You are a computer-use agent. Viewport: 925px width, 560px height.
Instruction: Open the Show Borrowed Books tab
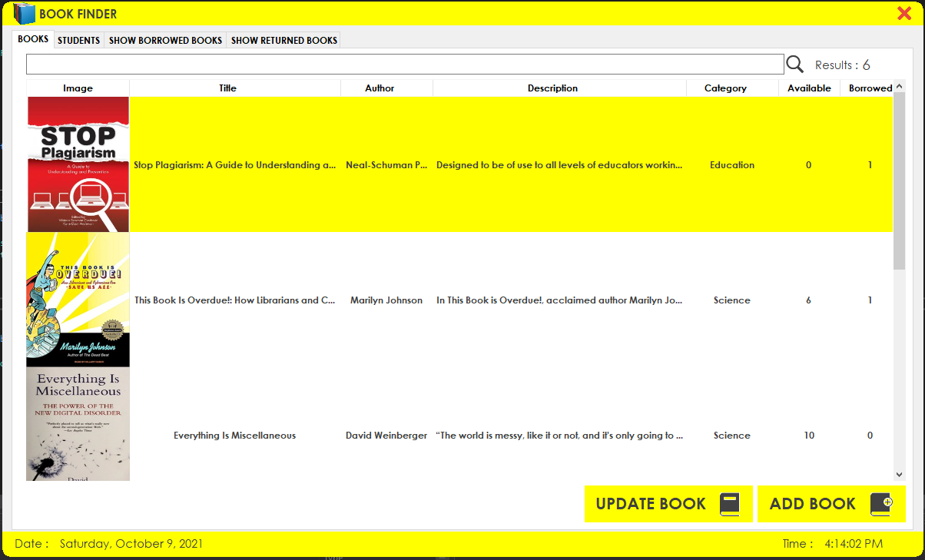[x=165, y=40]
